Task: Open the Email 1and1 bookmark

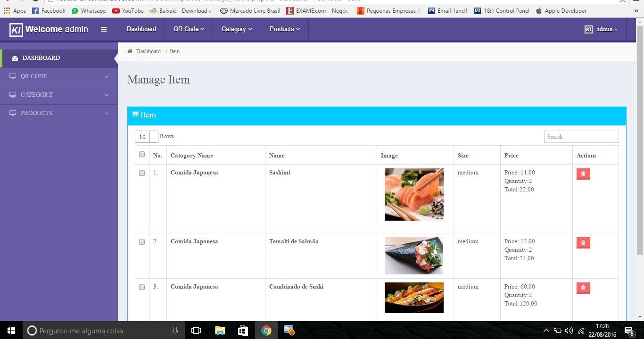Action: 448,10
